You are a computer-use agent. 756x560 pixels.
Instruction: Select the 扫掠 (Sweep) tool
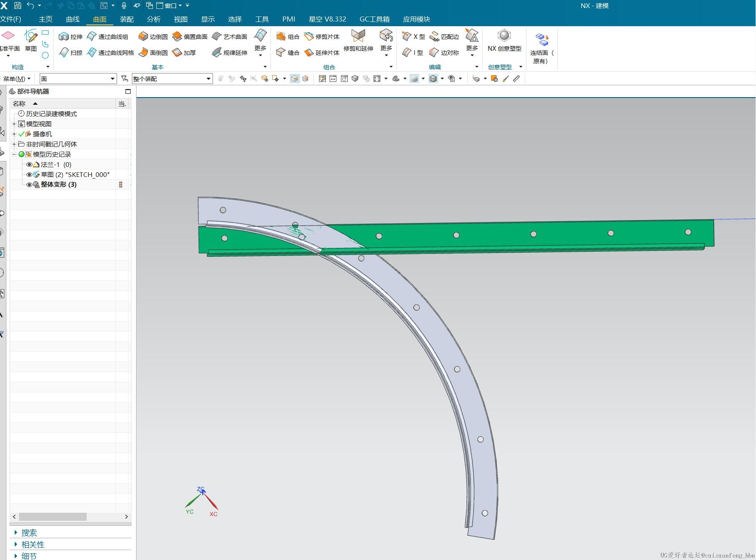click(71, 53)
